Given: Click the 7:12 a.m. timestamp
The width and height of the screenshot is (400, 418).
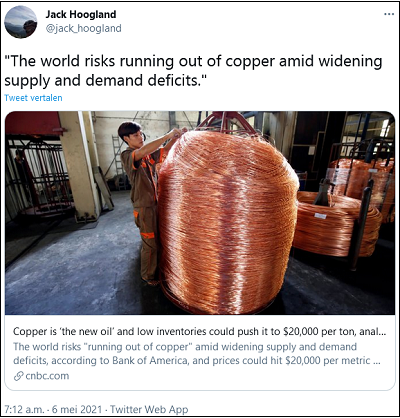Looking at the screenshot, I should coord(24,409).
